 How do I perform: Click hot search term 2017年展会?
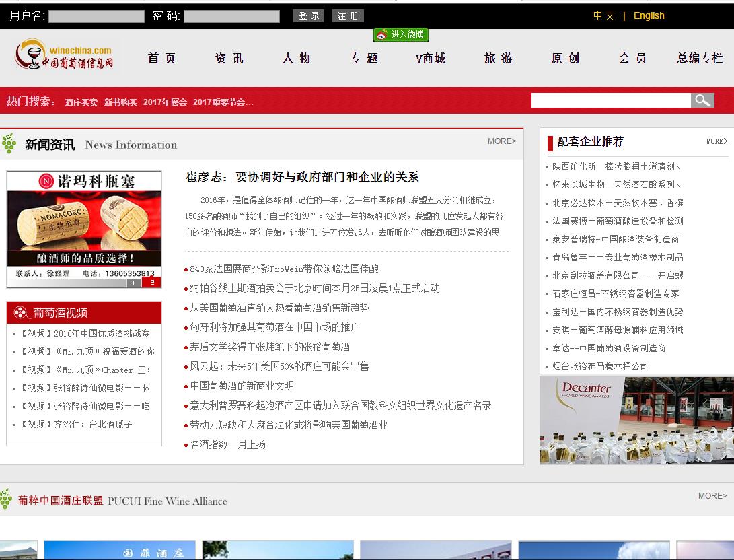click(165, 102)
